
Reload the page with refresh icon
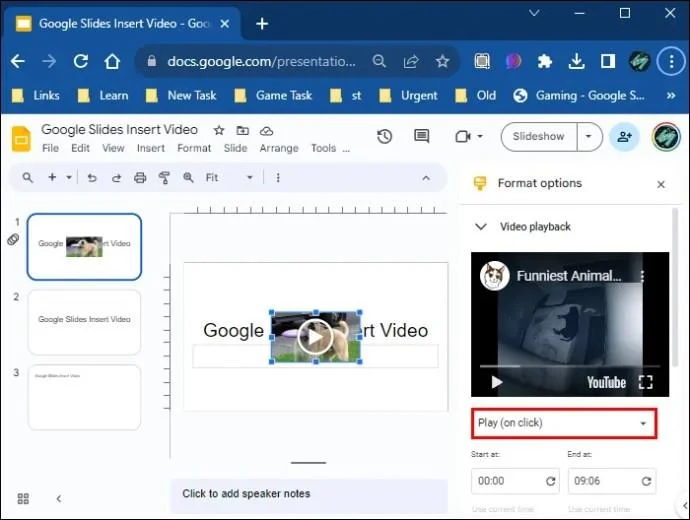point(81,61)
